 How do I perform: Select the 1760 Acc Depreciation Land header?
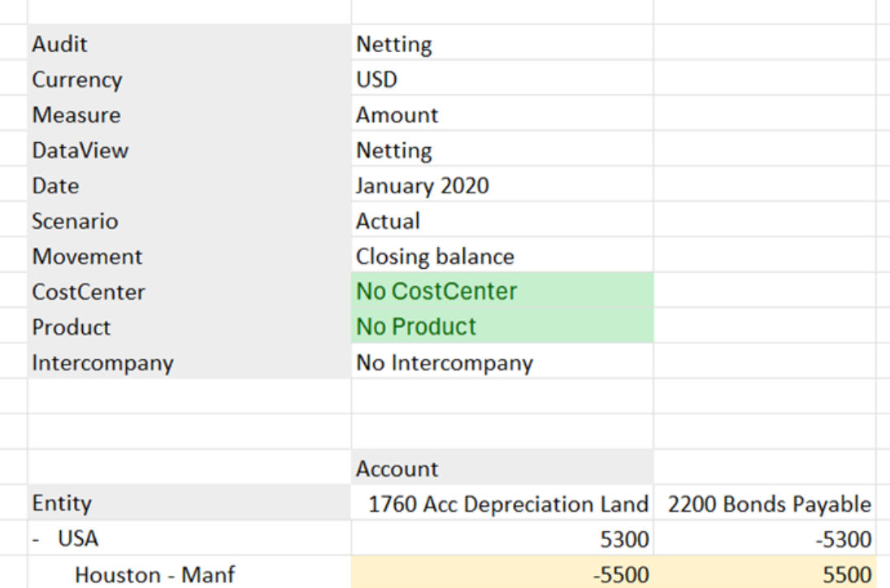(x=502, y=503)
